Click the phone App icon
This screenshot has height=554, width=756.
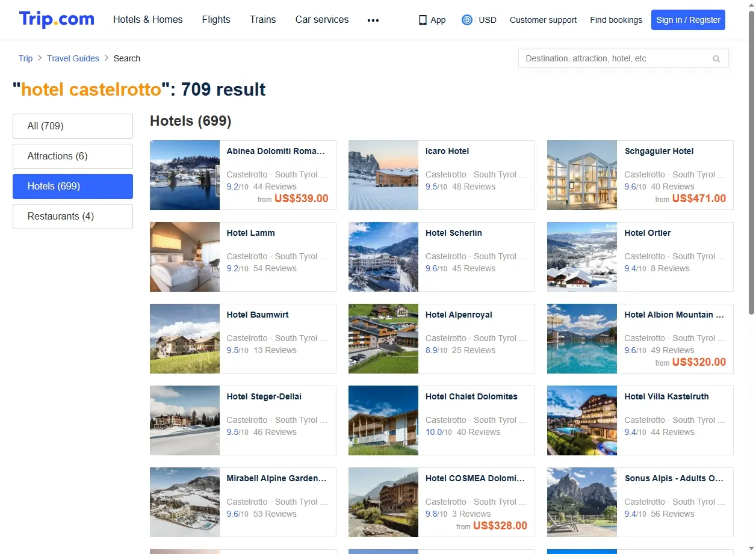click(423, 20)
